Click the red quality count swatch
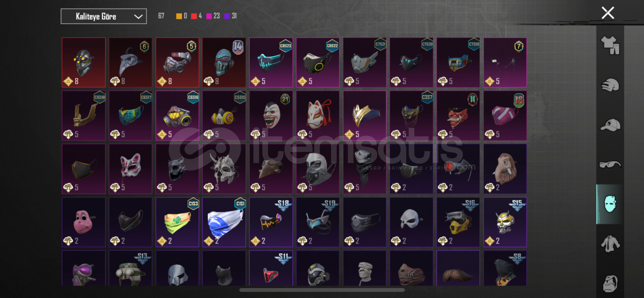Image resolution: width=644 pixels, height=298 pixels. point(194,16)
